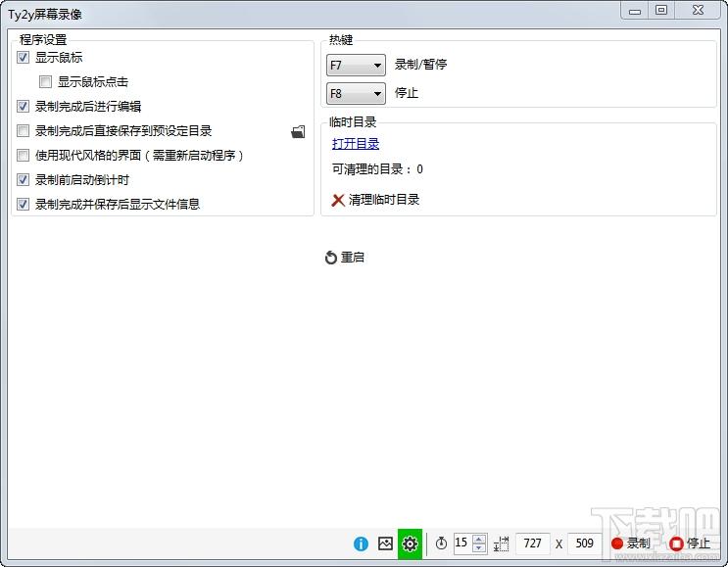This screenshot has height=567, width=728.
Task: Click the frame rate field showing 15
Action: tap(462, 543)
